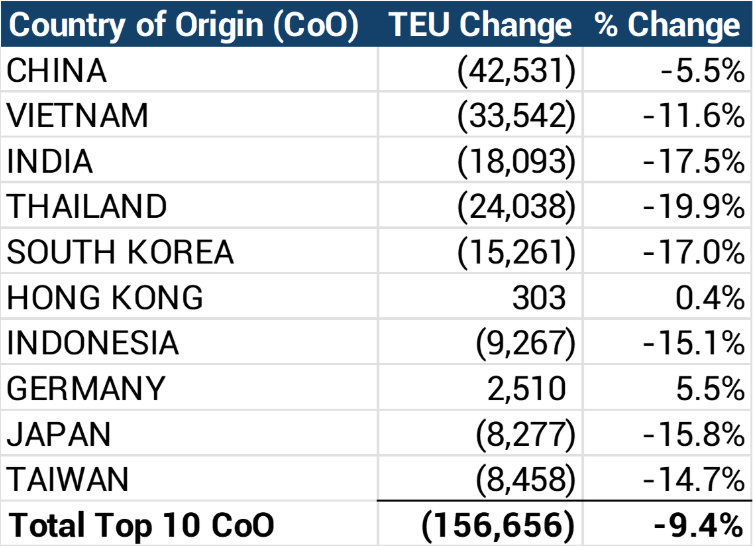The width and height of the screenshot is (753, 546).
Task: Select Thailand's -19.9% change value
Action: pyautogui.click(x=696, y=207)
